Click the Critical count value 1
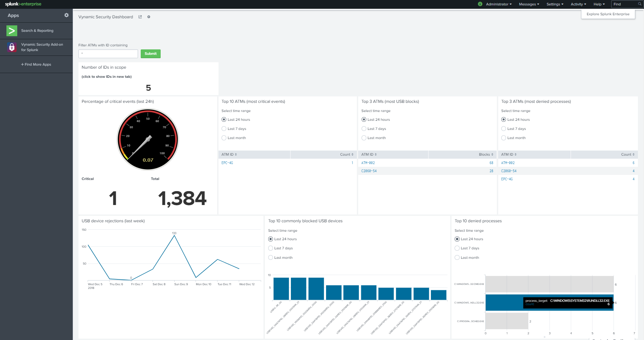Screen dimensions: 644x340 (113, 198)
